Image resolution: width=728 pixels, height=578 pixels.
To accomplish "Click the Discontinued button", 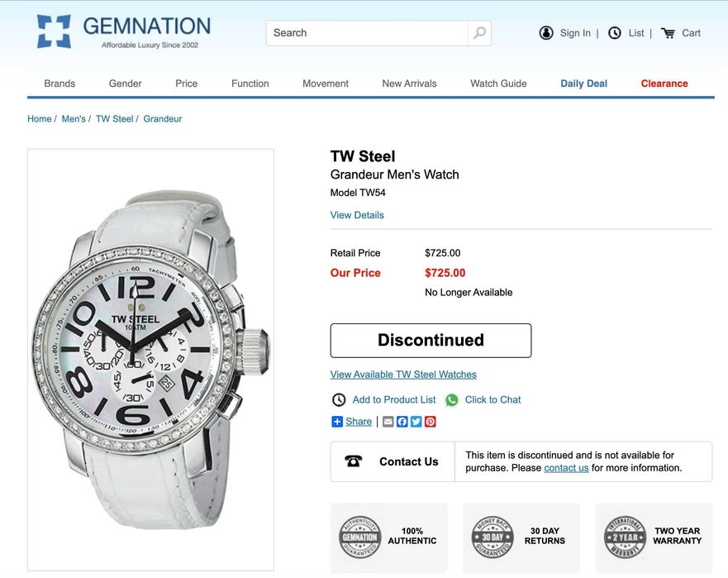I will click(x=431, y=341).
